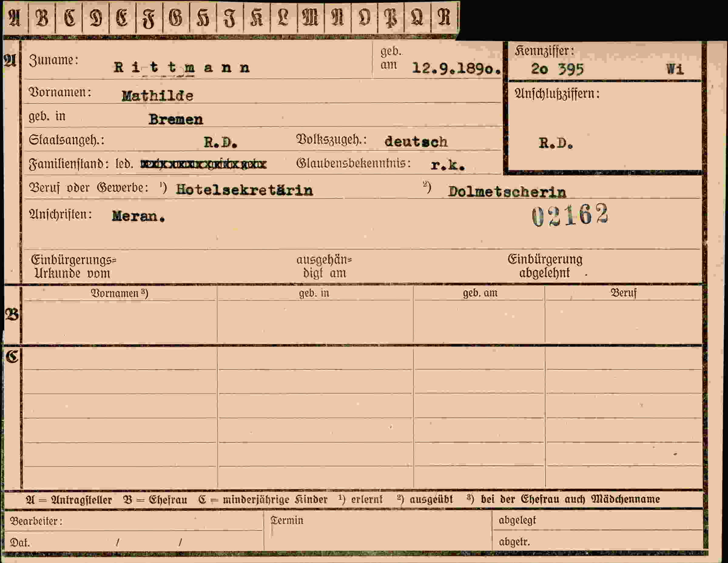728x563 pixels.
Task: Click the 'A = Antragsteller' legend
Action: pos(69,500)
